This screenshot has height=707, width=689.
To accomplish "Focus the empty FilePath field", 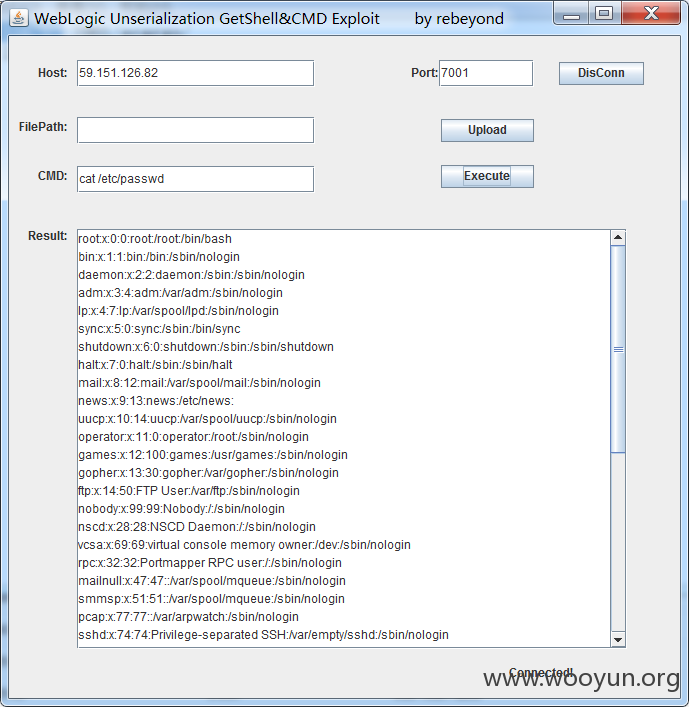I will tap(195, 130).
